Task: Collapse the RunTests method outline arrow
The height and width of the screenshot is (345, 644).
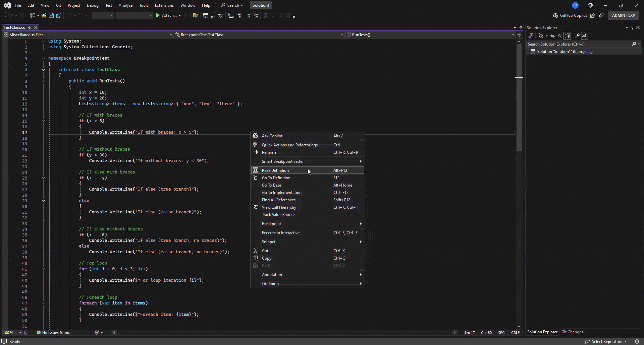Action: (x=43, y=81)
